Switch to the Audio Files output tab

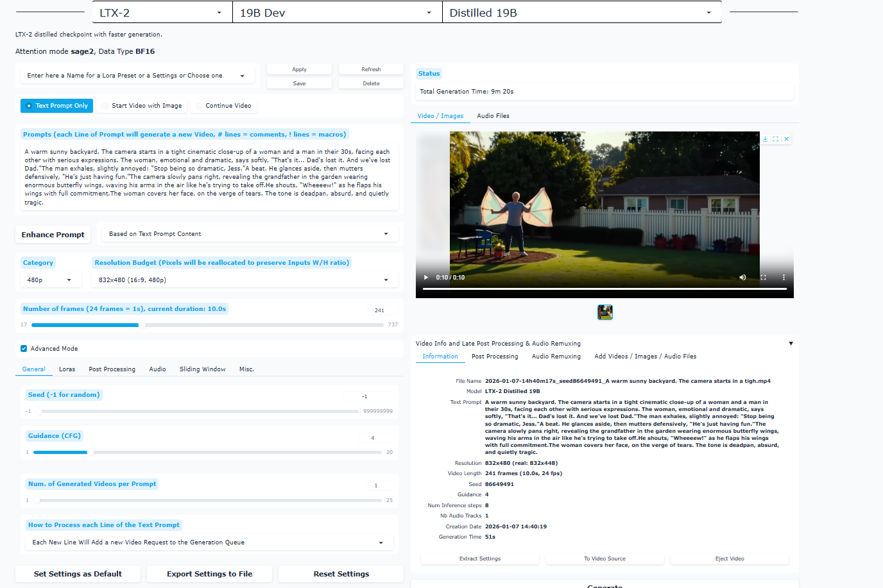click(x=493, y=116)
